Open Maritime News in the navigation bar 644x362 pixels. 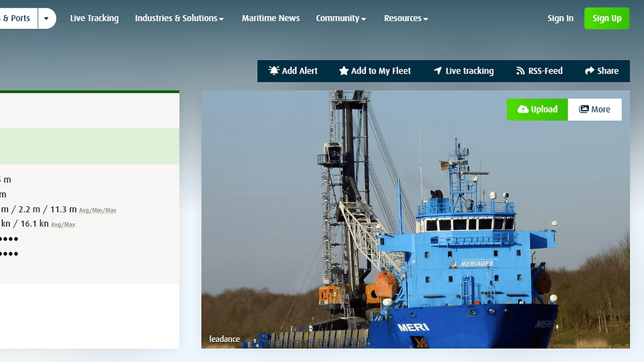click(270, 18)
